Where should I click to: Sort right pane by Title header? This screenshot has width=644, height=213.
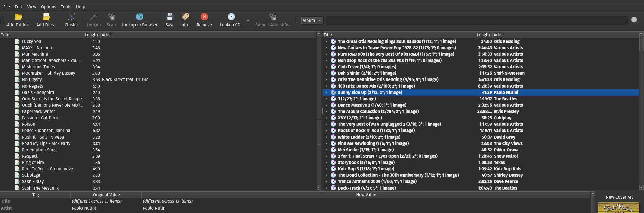tap(399, 35)
